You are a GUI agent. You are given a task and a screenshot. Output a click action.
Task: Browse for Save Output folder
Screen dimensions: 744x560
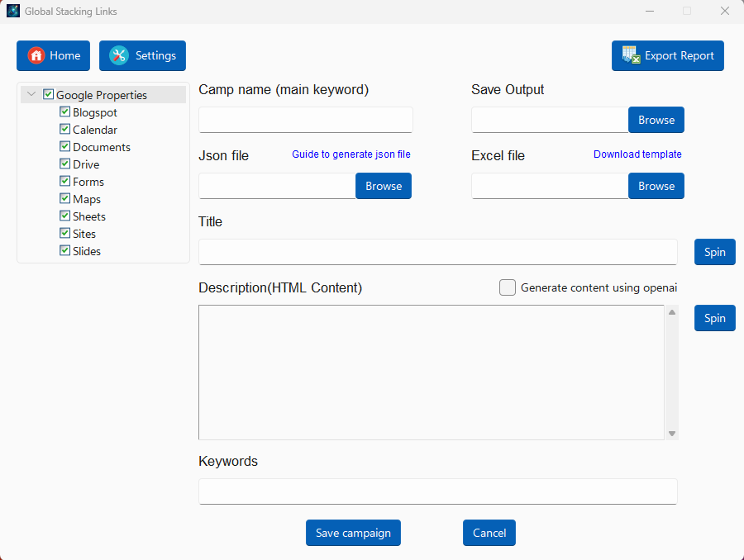[656, 120]
